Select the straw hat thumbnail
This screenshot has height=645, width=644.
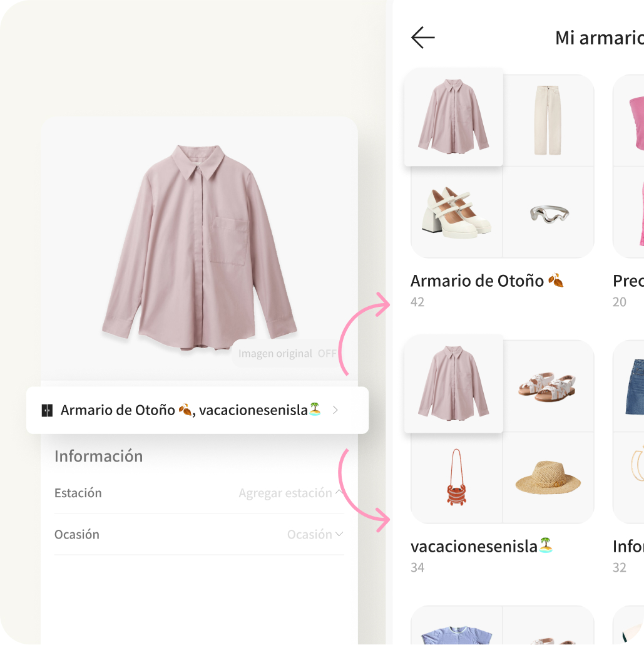click(x=548, y=478)
